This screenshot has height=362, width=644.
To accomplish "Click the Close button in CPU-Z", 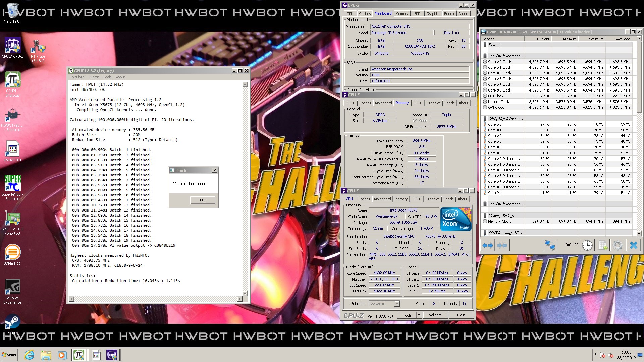I will [461, 315].
